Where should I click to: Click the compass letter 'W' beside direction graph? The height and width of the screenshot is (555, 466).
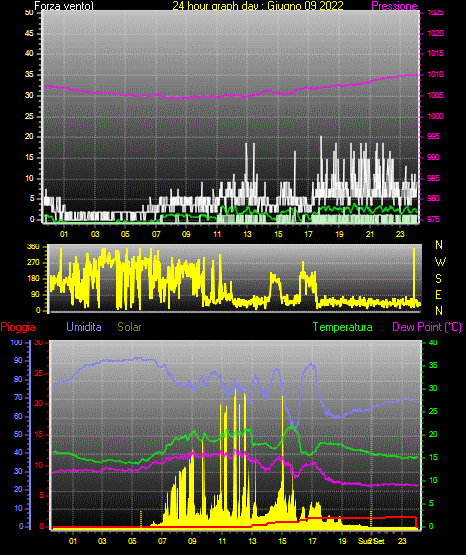440,262
